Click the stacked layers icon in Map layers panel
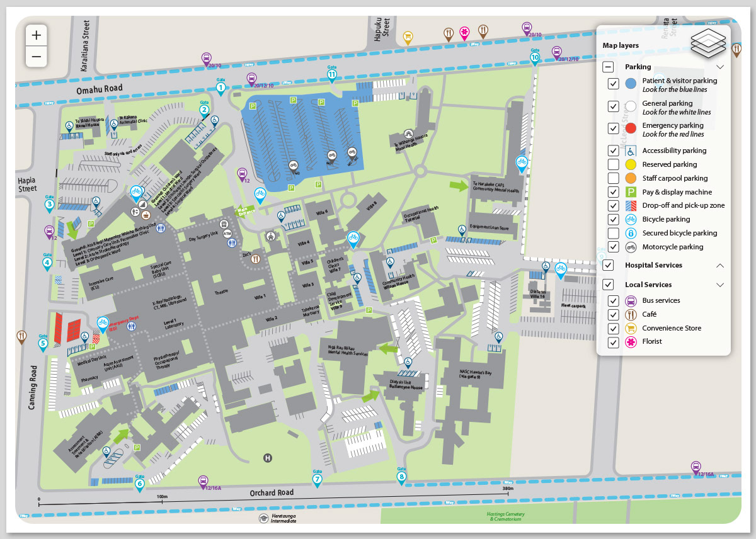The width and height of the screenshot is (756, 539). tap(708, 42)
